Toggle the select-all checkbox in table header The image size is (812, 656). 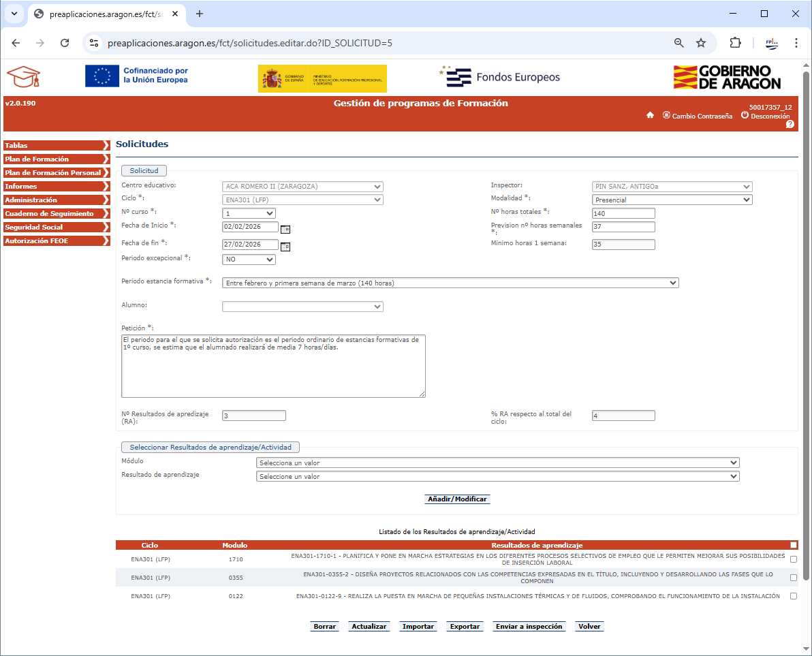(x=793, y=545)
